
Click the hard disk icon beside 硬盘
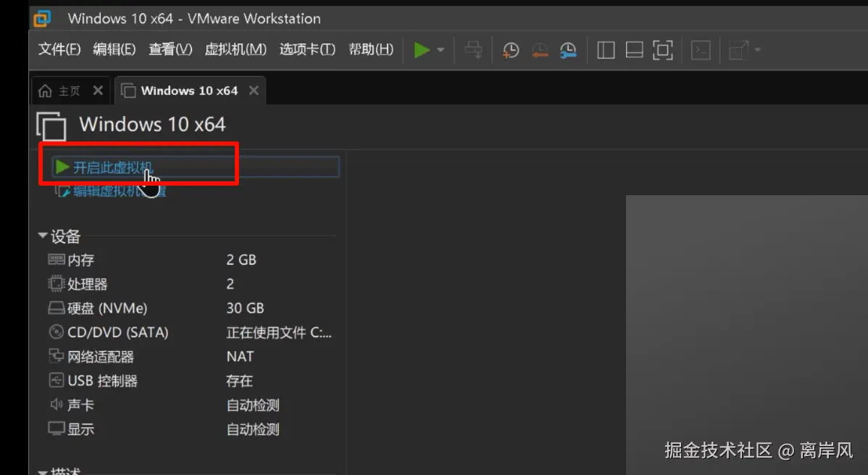point(57,307)
